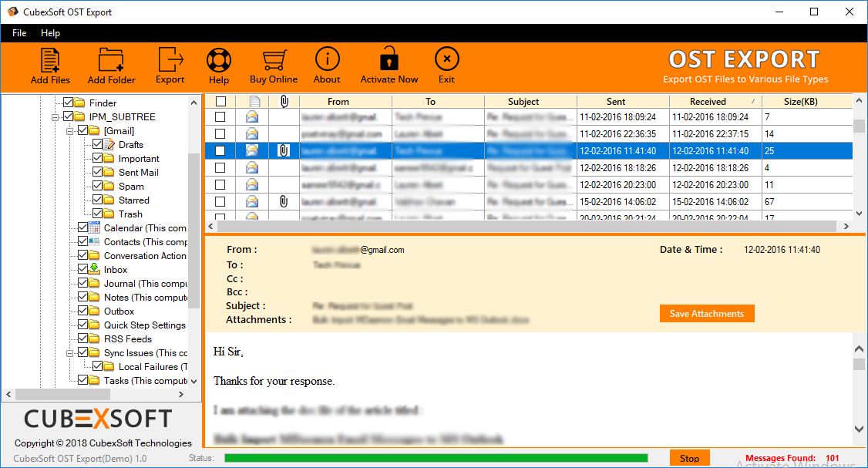Screen dimensions: 868x468
Task: Click email list scroll left arrow
Action: pyautogui.click(x=210, y=227)
